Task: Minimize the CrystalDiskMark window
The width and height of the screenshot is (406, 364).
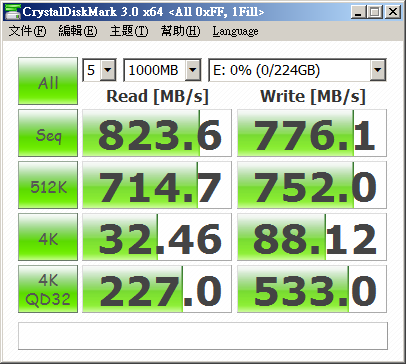Action: click(x=358, y=12)
